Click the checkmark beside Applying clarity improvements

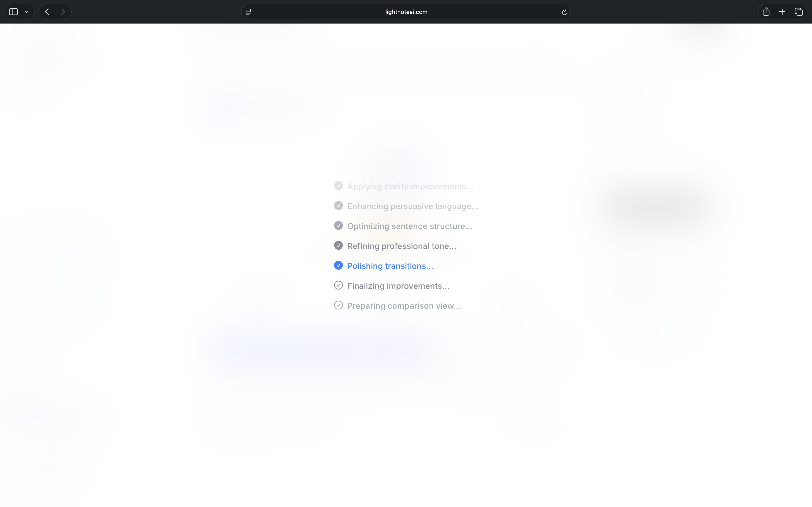tap(338, 186)
